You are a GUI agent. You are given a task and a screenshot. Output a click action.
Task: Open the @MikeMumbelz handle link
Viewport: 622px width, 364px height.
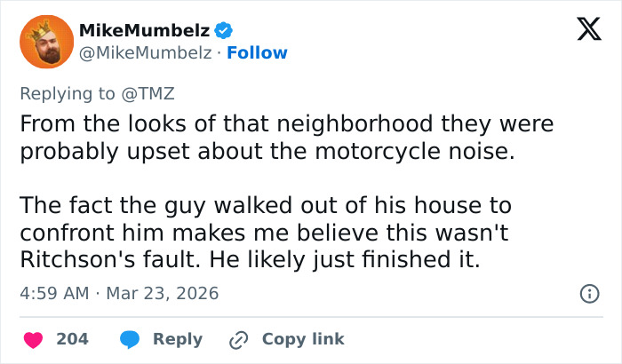click(145, 53)
